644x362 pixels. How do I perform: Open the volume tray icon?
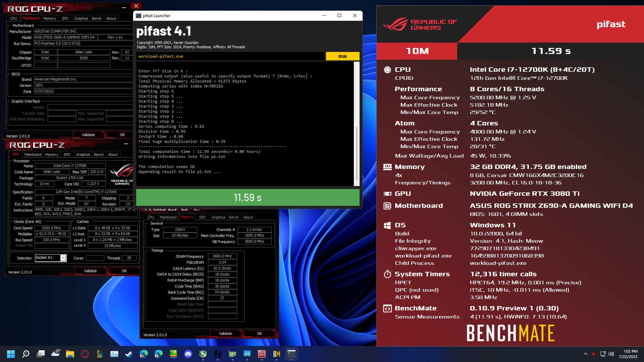click(x=611, y=354)
